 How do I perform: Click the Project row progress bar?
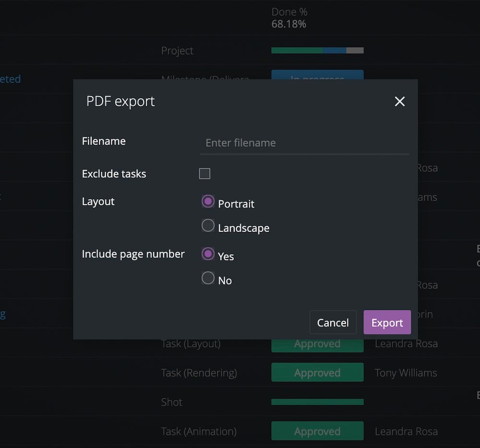(x=317, y=50)
